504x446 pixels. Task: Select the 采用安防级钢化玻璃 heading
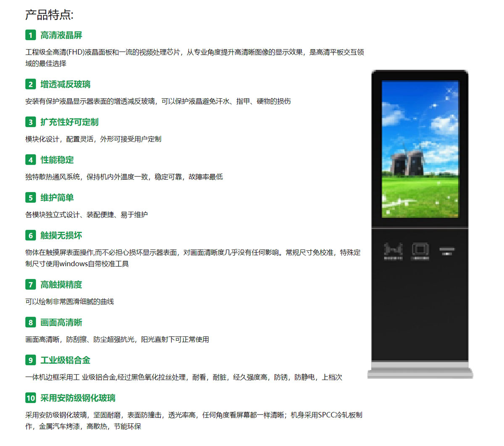tap(78, 398)
